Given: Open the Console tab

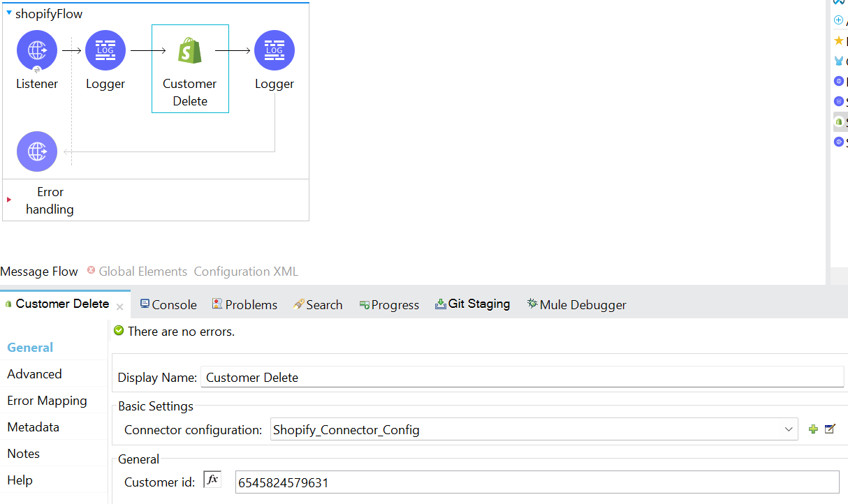Looking at the screenshot, I should (168, 304).
